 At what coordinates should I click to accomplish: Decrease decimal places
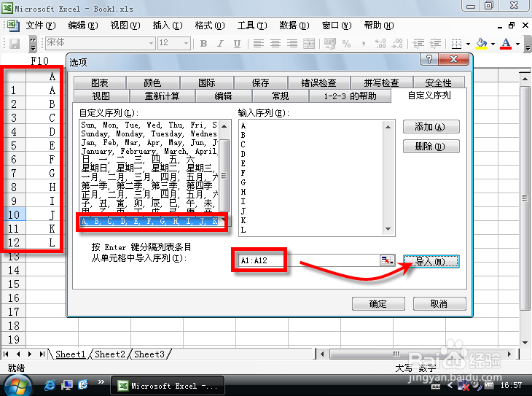click(x=397, y=44)
